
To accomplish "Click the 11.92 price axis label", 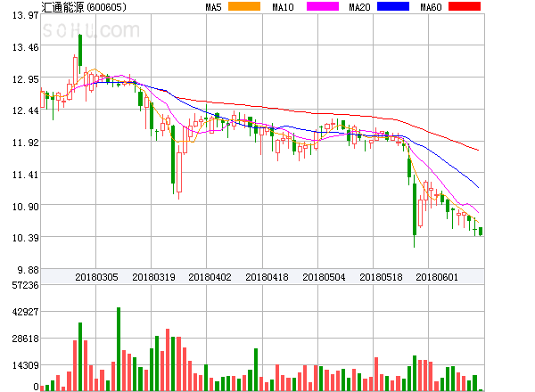I will click(26, 143).
